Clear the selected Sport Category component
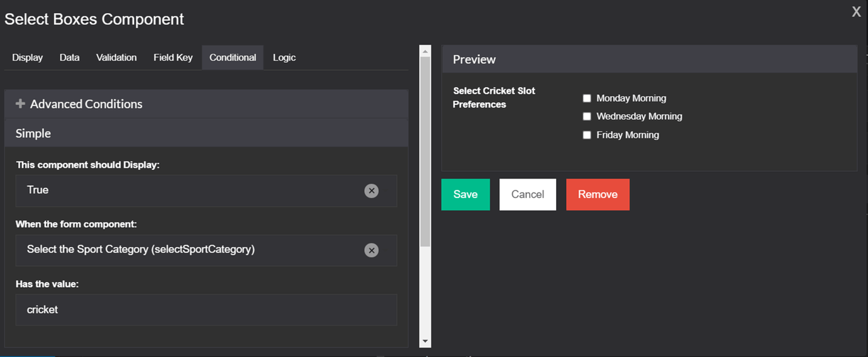The width and height of the screenshot is (868, 357). coord(372,250)
